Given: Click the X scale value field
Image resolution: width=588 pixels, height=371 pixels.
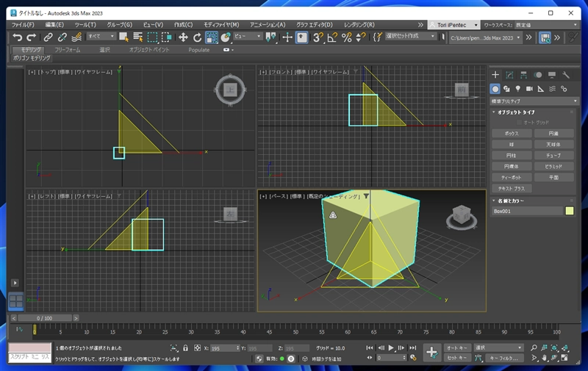Looking at the screenshot, I should point(223,348).
